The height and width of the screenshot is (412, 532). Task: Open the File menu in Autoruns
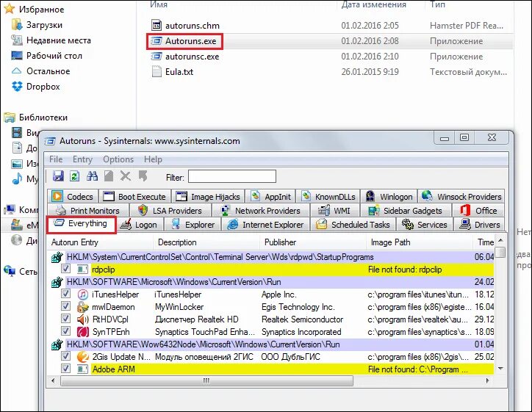pyautogui.click(x=56, y=159)
